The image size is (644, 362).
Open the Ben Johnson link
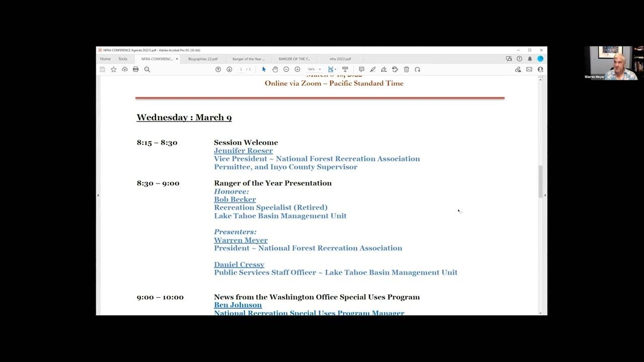coord(238,305)
